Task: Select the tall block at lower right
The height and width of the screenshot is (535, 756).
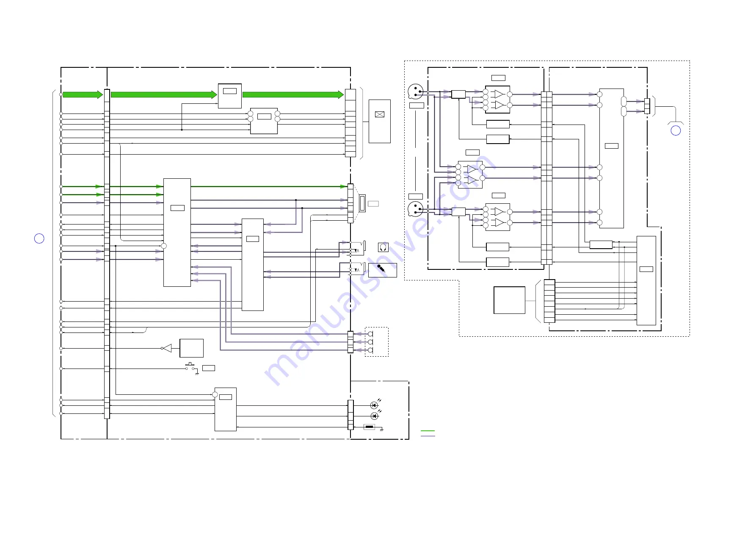Action: pos(646,280)
